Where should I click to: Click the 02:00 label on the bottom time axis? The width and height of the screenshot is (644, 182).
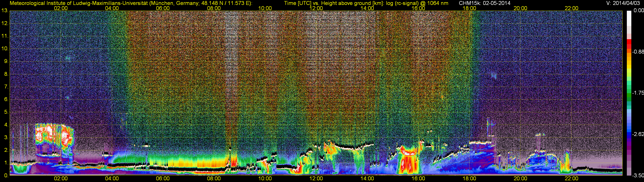61,179
